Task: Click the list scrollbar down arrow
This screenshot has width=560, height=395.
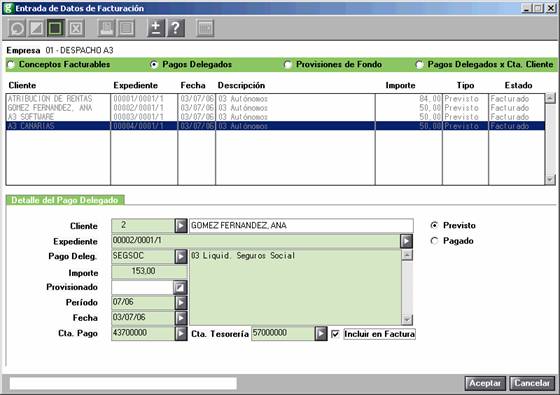Action: click(550, 180)
